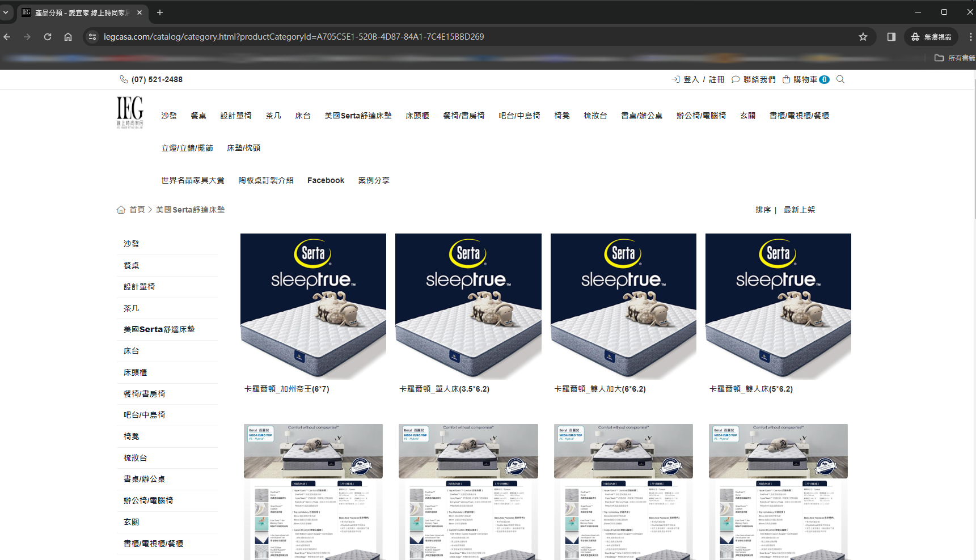The width and height of the screenshot is (976, 560).
Task: Open the incognito window indicator
Action: (x=931, y=37)
